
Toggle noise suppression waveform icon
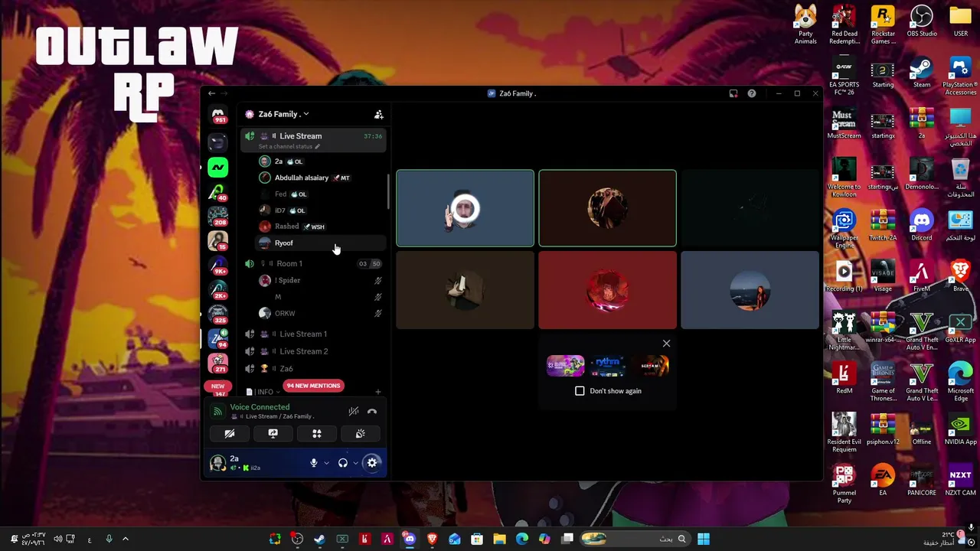(353, 412)
